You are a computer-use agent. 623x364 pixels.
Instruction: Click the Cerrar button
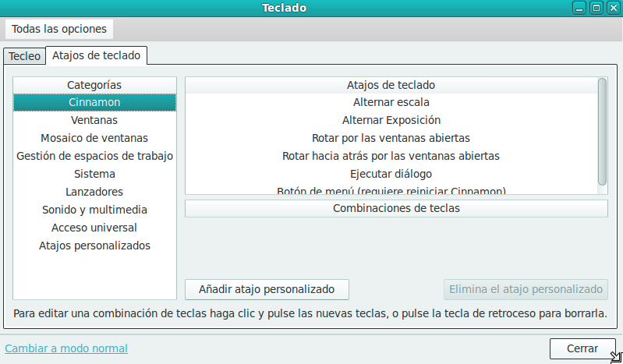(582, 348)
